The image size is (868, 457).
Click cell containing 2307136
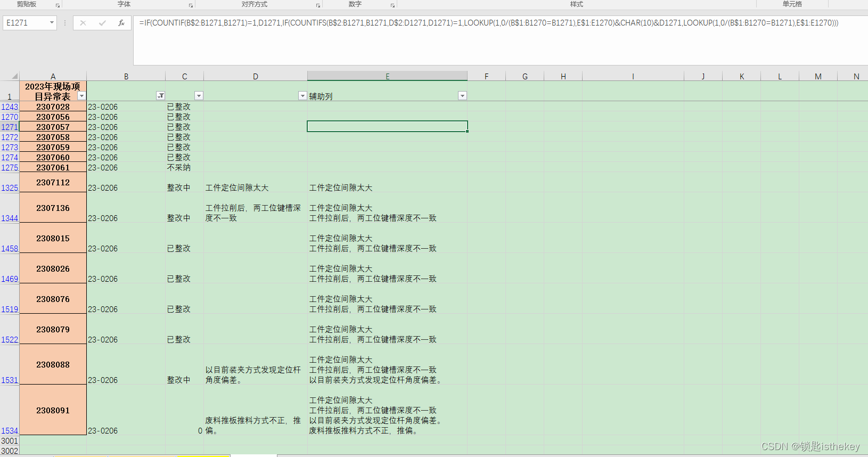point(53,208)
